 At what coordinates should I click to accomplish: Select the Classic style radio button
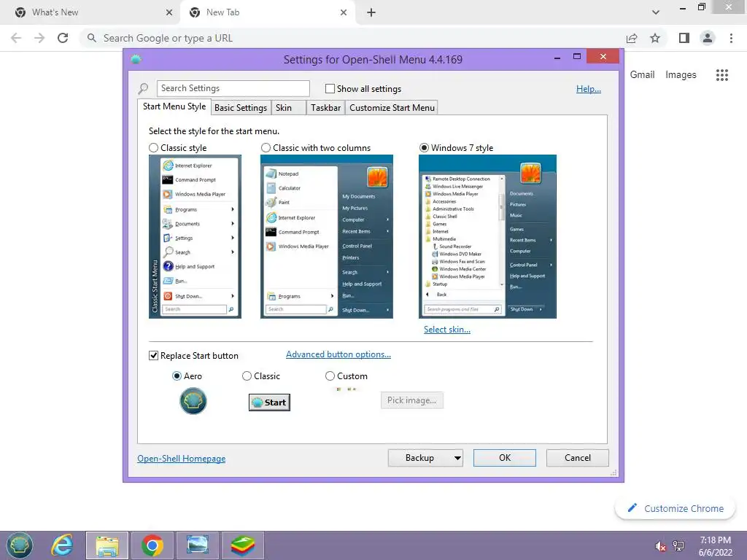coord(153,148)
